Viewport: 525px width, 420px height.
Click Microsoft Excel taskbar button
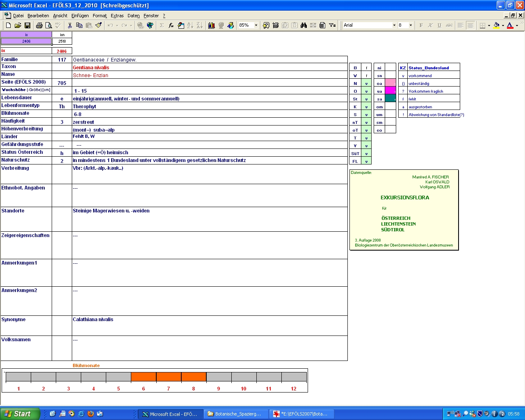point(170,414)
